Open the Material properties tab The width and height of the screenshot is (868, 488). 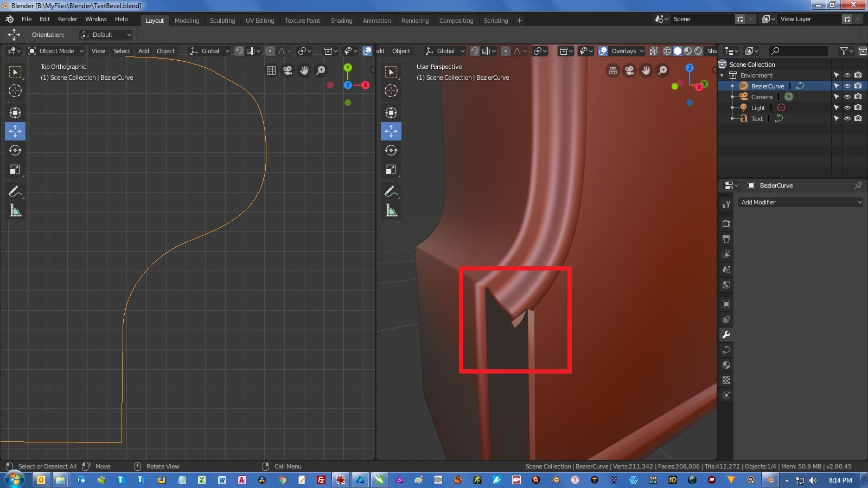tap(726, 365)
